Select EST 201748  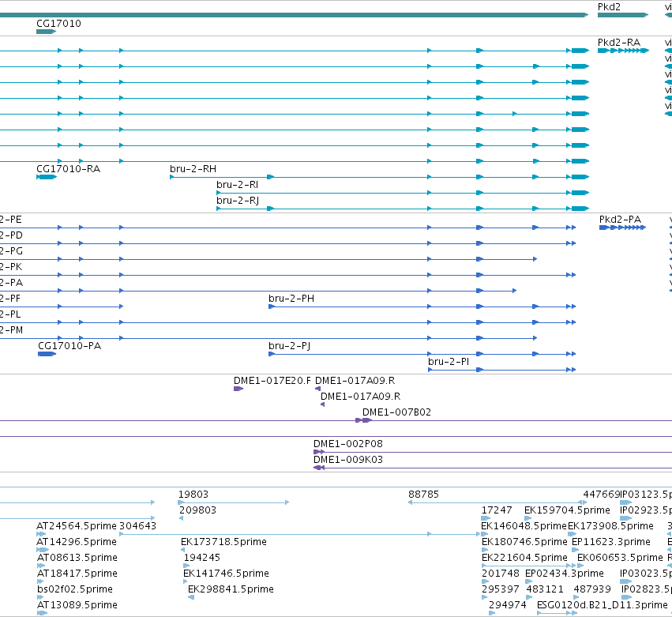[x=485, y=581]
